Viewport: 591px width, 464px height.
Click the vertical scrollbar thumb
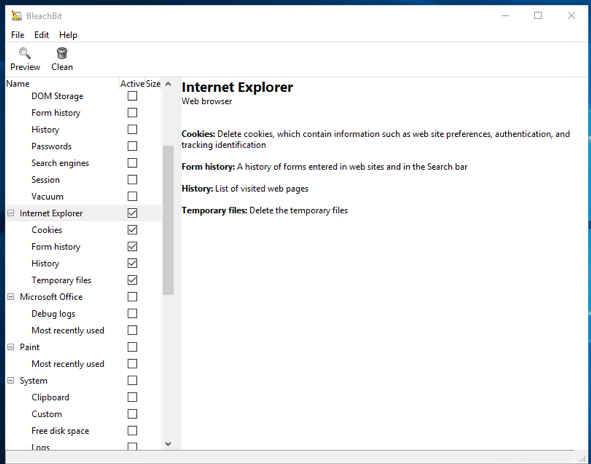pyautogui.click(x=168, y=220)
